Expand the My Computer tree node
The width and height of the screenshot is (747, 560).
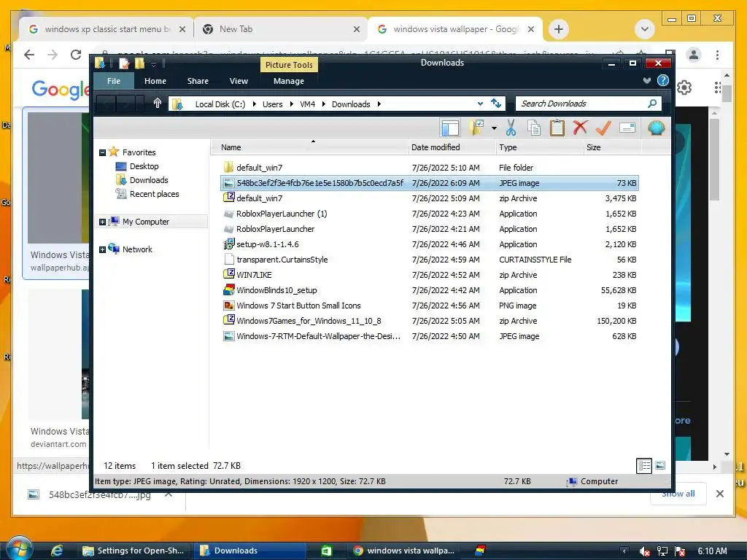[x=102, y=222]
